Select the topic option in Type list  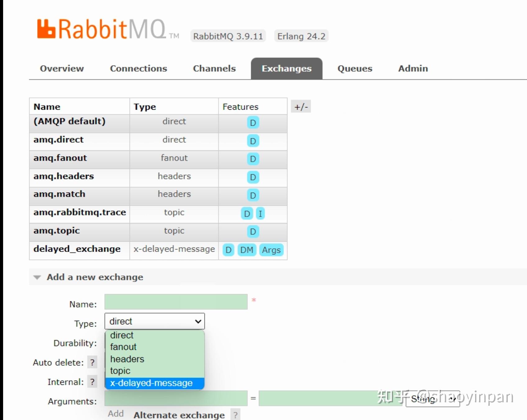pyautogui.click(x=155, y=371)
